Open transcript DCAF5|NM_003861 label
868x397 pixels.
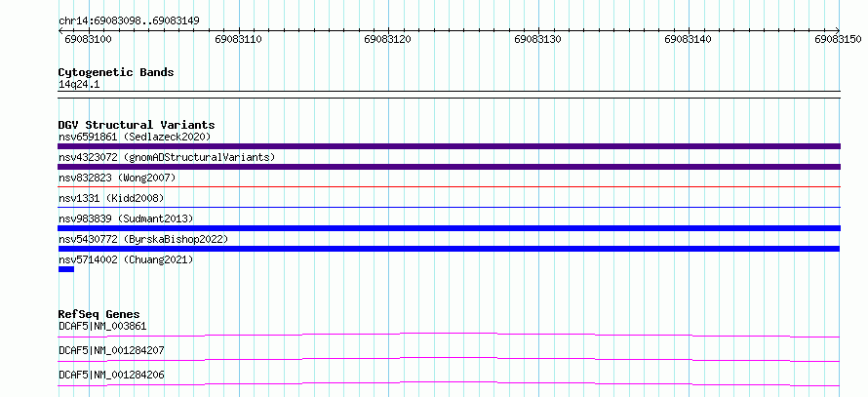[x=102, y=326]
